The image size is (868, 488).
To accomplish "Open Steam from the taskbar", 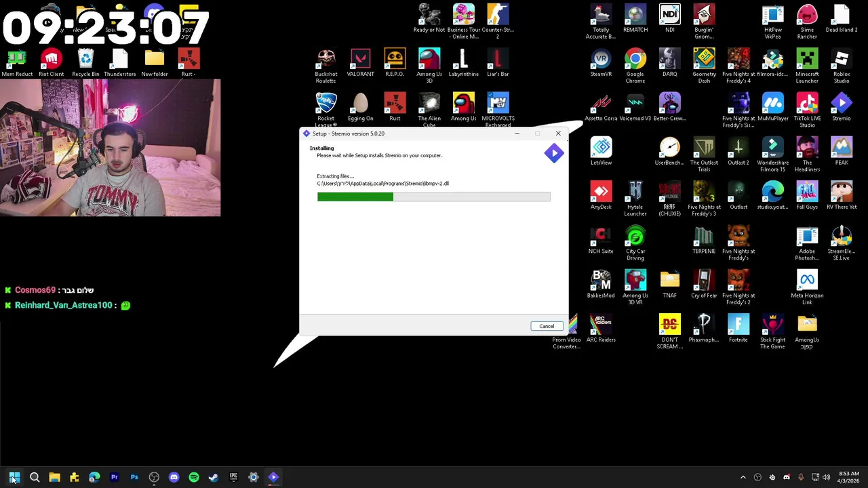I will click(214, 477).
